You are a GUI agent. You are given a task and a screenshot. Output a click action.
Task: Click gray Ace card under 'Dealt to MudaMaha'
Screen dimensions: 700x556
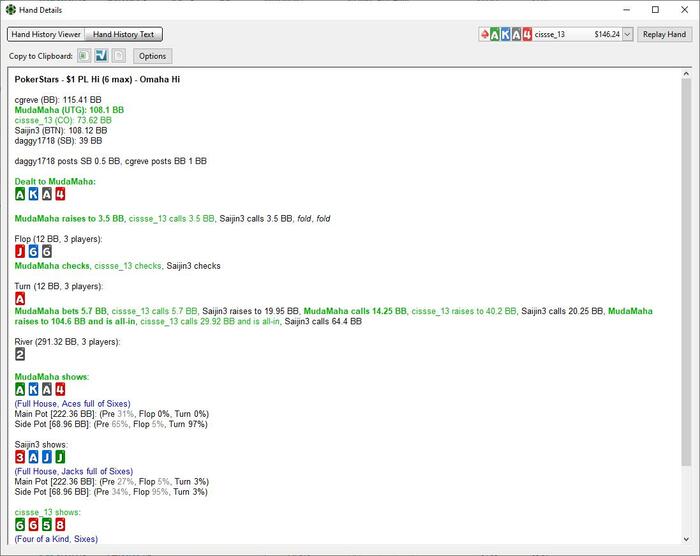pyautogui.click(x=47, y=194)
